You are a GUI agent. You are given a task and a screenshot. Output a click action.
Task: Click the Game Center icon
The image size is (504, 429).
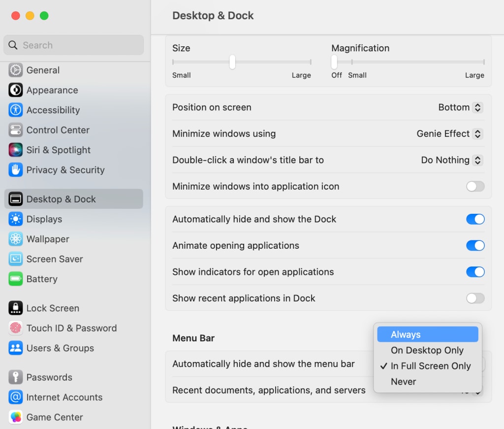coord(16,417)
